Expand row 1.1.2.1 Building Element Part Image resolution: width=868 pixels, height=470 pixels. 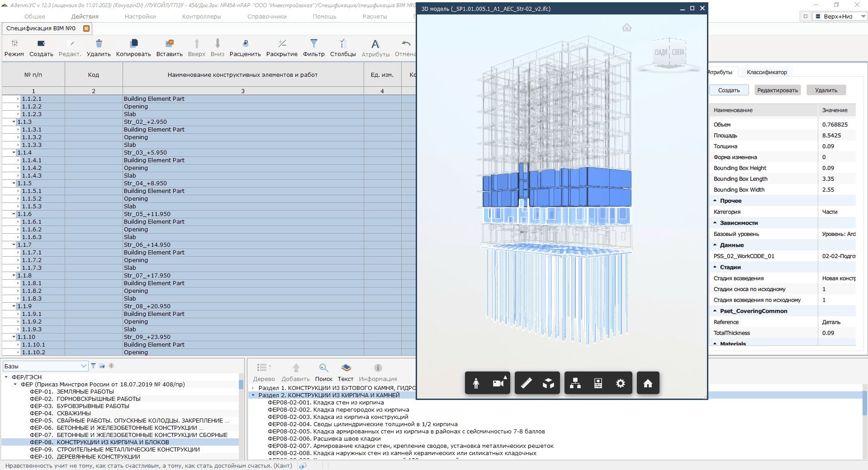click(x=19, y=99)
